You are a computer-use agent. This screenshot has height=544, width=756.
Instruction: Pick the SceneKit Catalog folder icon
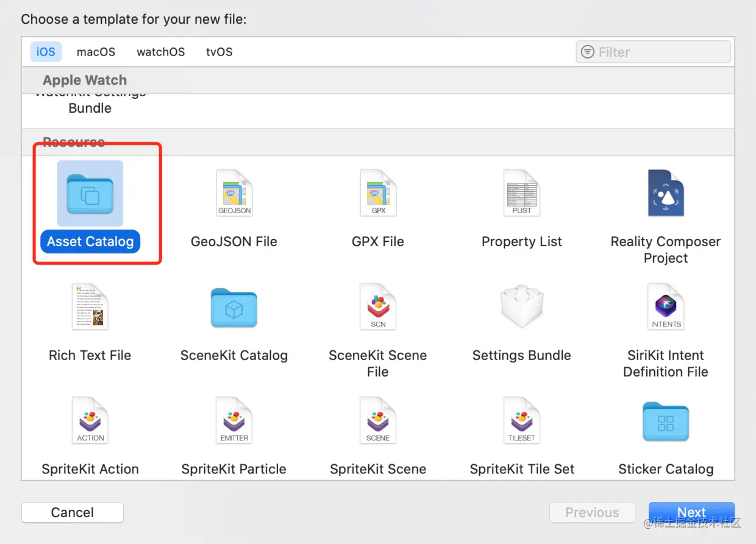coord(234,308)
